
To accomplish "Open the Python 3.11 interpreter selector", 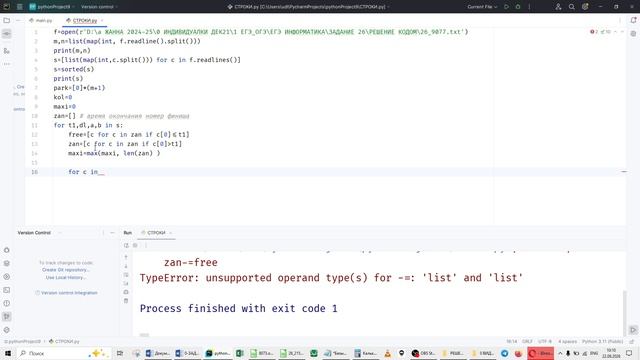I will tap(602, 341).
